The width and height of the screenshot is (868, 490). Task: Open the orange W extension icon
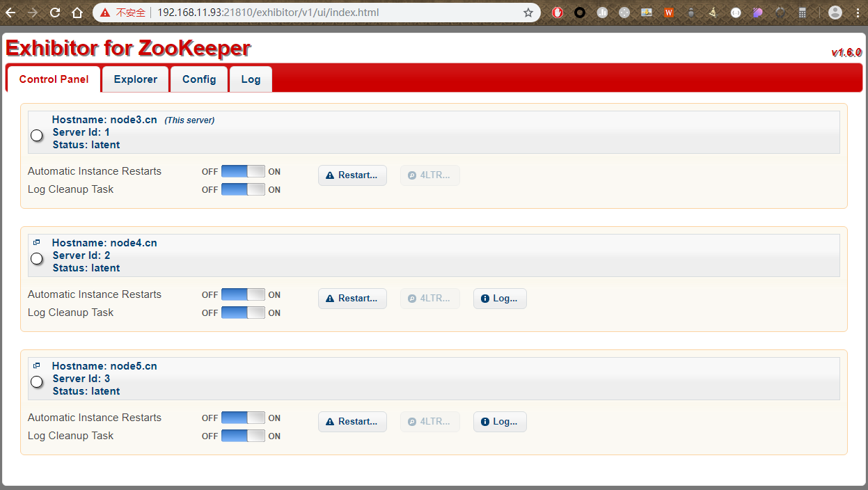tap(669, 13)
